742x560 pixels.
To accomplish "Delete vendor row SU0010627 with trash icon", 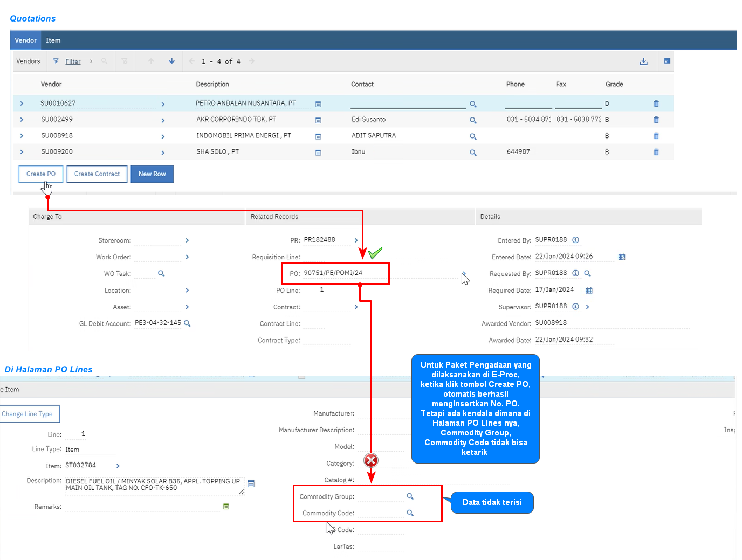I will 656,103.
